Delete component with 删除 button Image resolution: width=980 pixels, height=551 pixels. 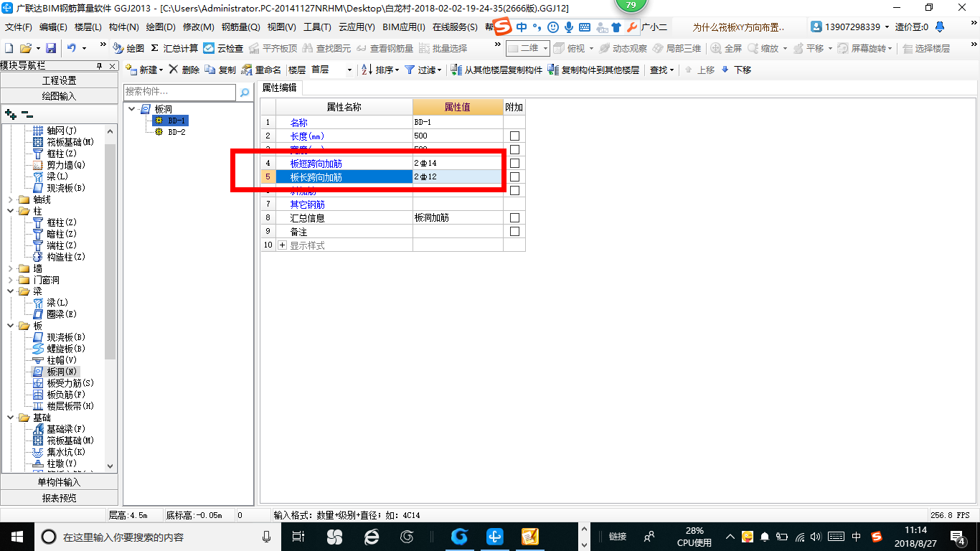coord(184,70)
